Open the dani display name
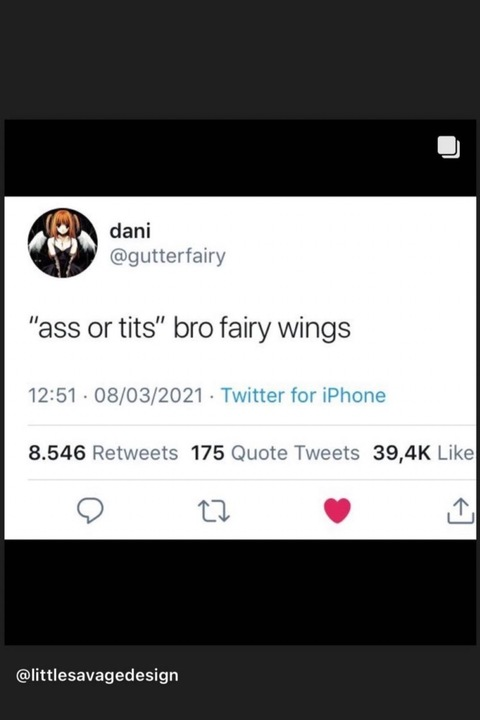The width and height of the screenshot is (480, 720). pos(130,231)
